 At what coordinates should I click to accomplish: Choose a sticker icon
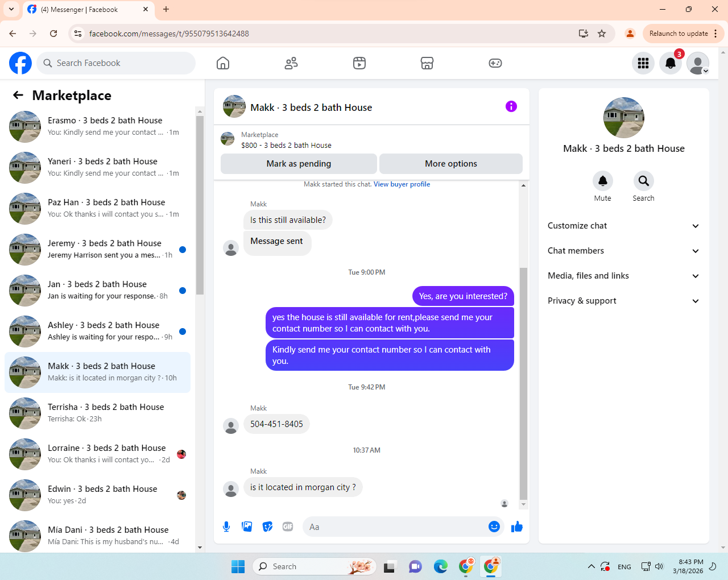click(267, 527)
